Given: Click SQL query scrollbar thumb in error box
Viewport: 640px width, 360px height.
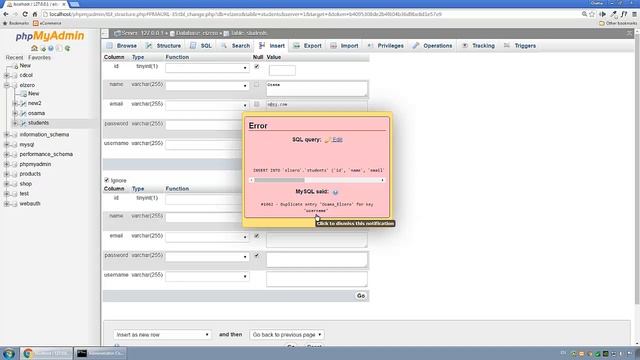Looking at the screenshot, I should click(x=279, y=180).
